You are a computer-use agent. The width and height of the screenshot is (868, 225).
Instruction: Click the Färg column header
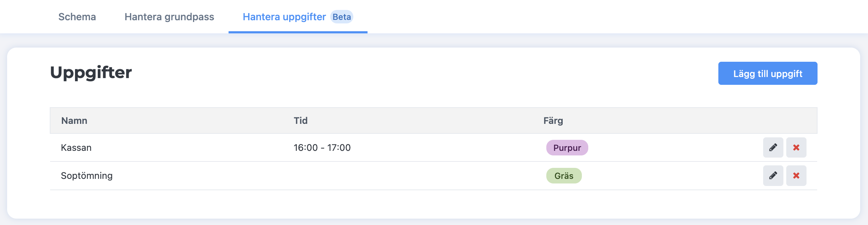553,121
